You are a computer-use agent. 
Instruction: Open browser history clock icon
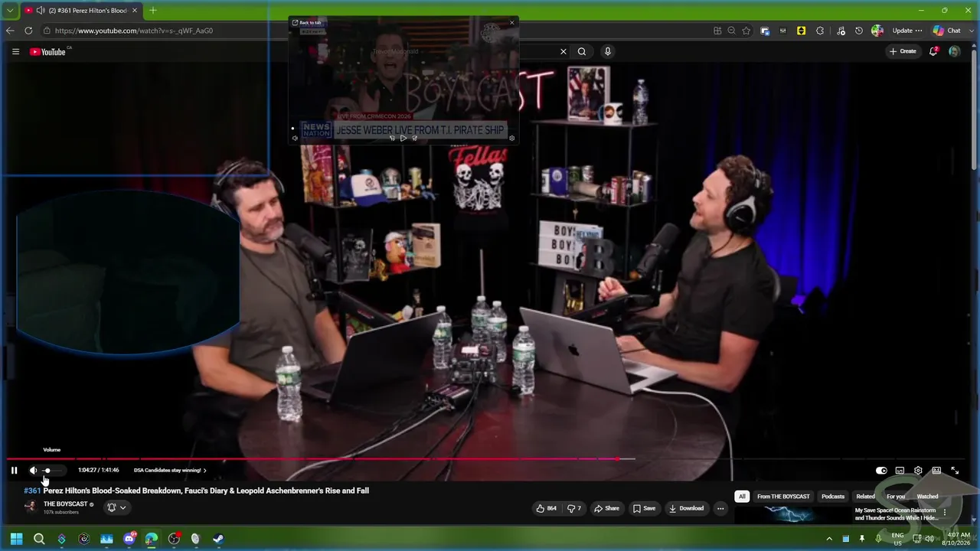point(859,31)
